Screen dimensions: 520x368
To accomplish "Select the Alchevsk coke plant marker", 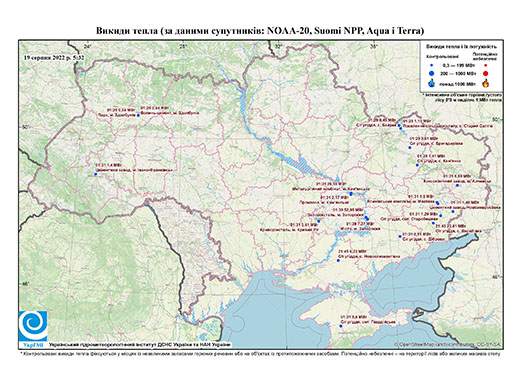I will pyautogui.click(x=458, y=185).
